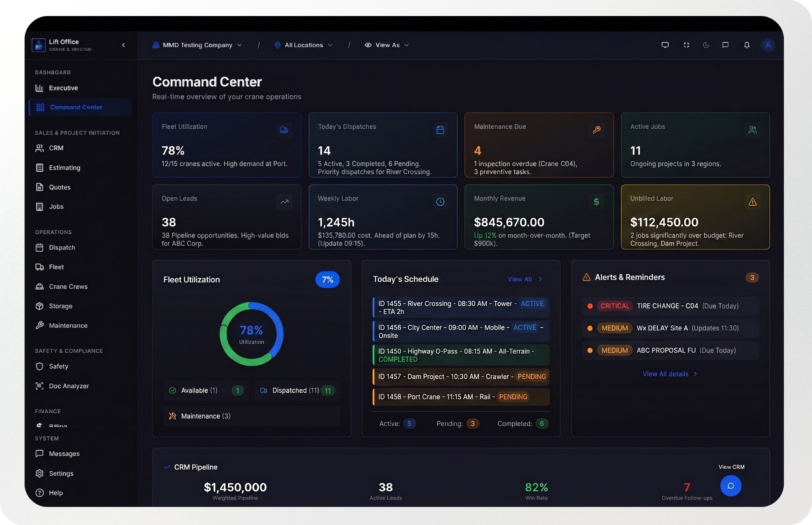
Task: Click the monitor display icon in header
Action: tap(665, 45)
